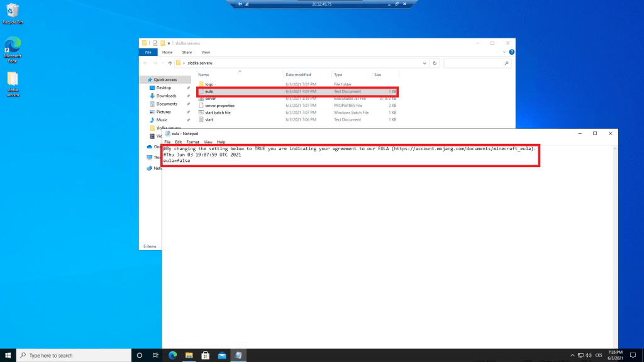Open the Format menu in Notepad

tap(192, 142)
